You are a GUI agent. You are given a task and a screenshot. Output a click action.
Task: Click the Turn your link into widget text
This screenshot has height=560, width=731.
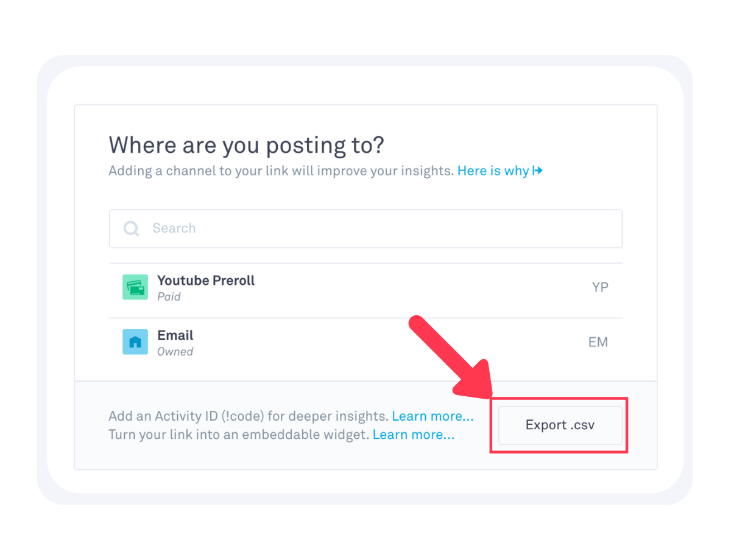tap(239, 435)
